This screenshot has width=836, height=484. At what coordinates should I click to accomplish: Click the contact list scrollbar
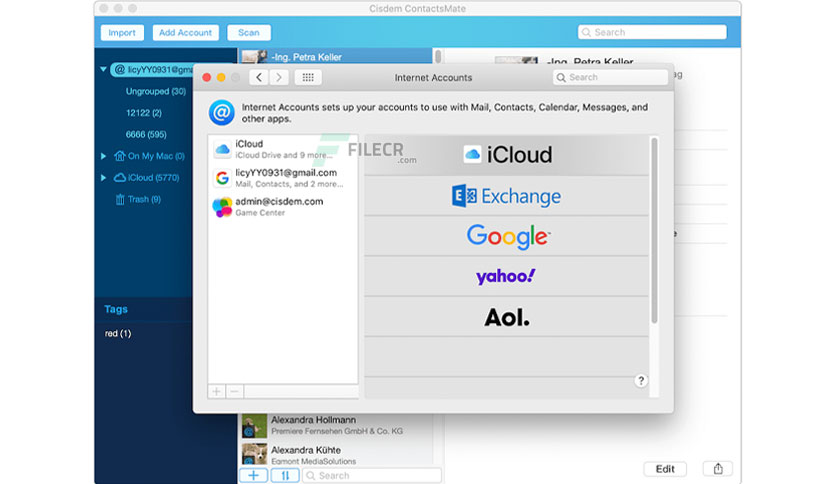point(438,56)
